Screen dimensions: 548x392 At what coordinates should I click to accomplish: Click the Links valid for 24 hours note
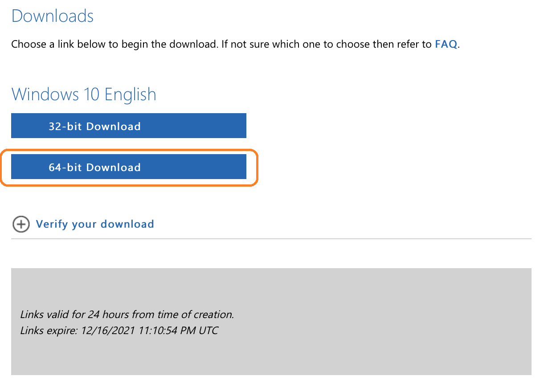[x=127, y=314]
